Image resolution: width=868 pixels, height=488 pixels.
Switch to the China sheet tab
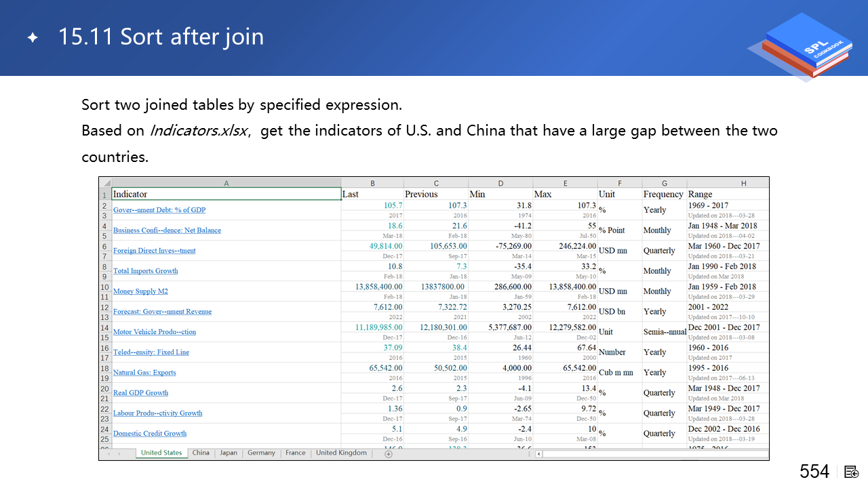click(x=201, y=453)
